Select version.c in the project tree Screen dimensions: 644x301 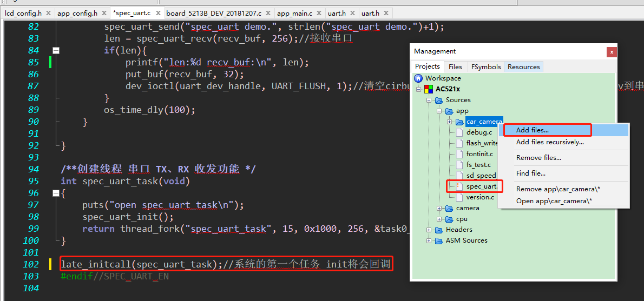pos(480,197)
